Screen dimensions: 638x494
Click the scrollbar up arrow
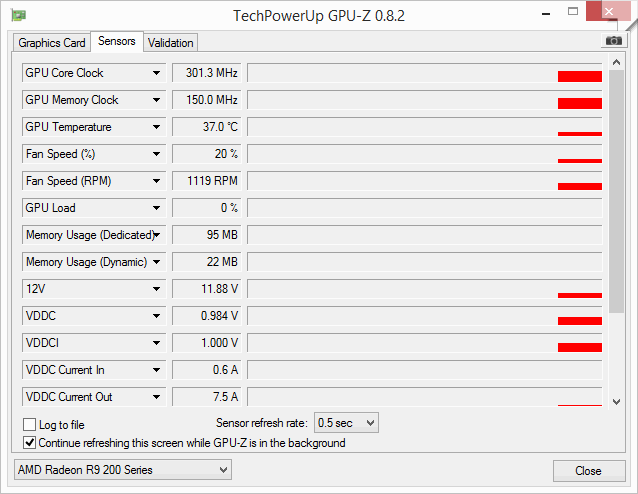[x=616, y=62]
